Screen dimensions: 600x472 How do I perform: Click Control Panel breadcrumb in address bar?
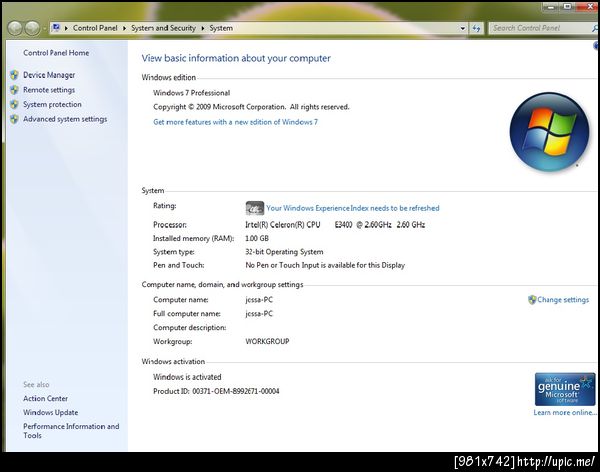(x=95, y=28)
